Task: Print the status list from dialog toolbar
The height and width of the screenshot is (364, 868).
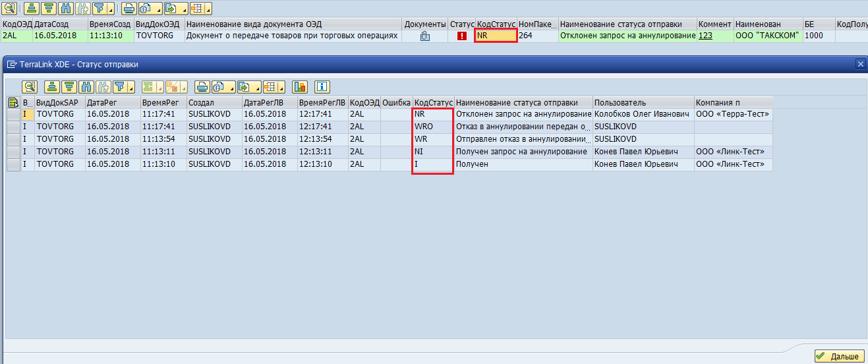Action: 202,87
